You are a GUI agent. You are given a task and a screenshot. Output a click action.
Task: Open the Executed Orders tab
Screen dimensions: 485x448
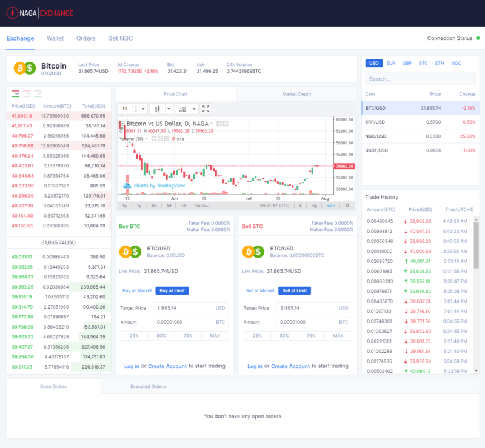click(x=148, y=386)
